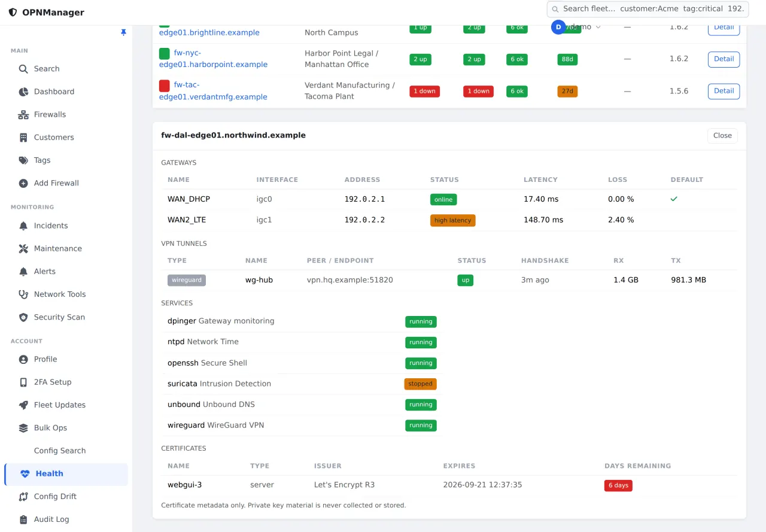Screen dimensions: 766x532
Task: Click the 2026-09-21 12:37:35 expiry date
Action: click(x=482, y=485)
